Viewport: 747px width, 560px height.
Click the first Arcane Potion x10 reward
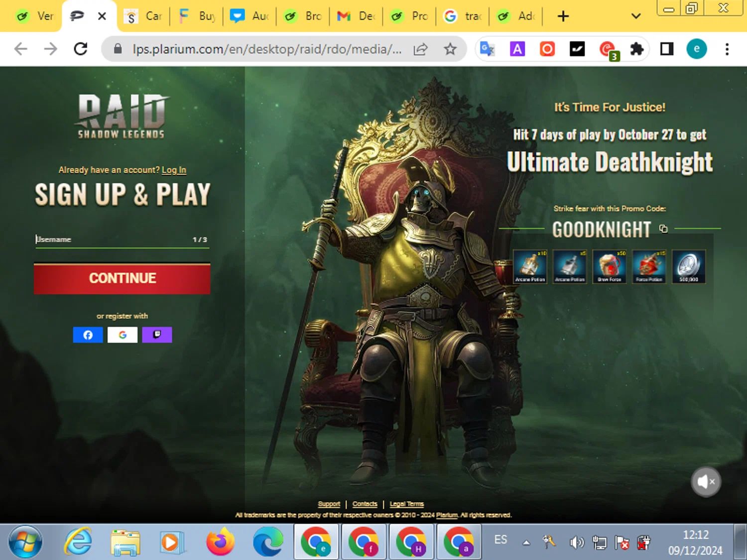[x=530, y=267]
